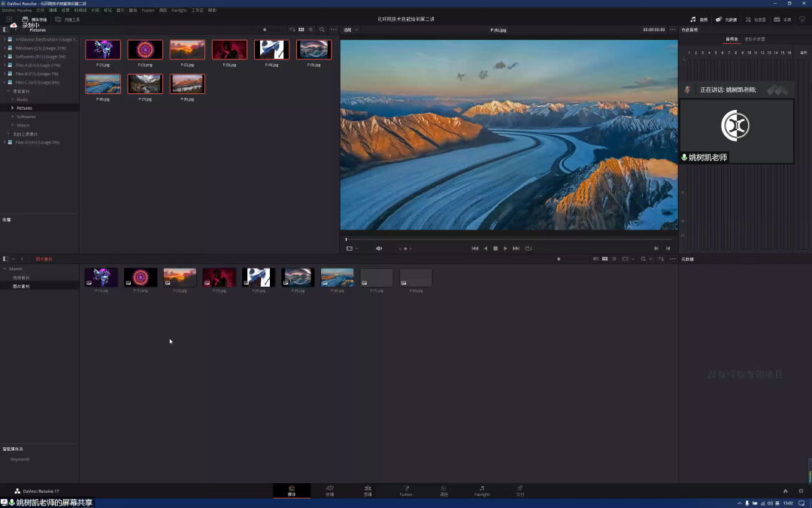Image resolution: width=812 pixels, height=508 pixels.
Task: Expand the Files-D (H:\) drive
Action: tap(5, 142)
